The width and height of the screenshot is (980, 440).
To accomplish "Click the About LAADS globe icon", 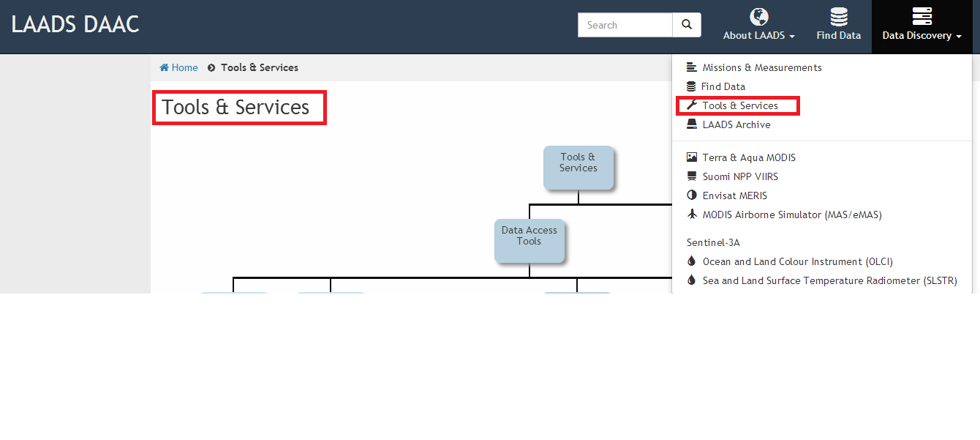I will pyautogui.click(x=759, y=16).
